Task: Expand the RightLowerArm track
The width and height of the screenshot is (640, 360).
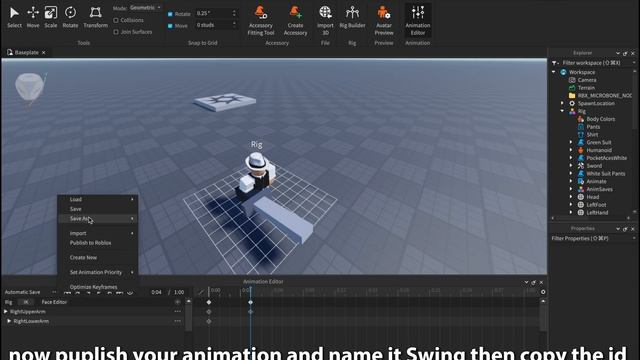Action: coord(9,321)
